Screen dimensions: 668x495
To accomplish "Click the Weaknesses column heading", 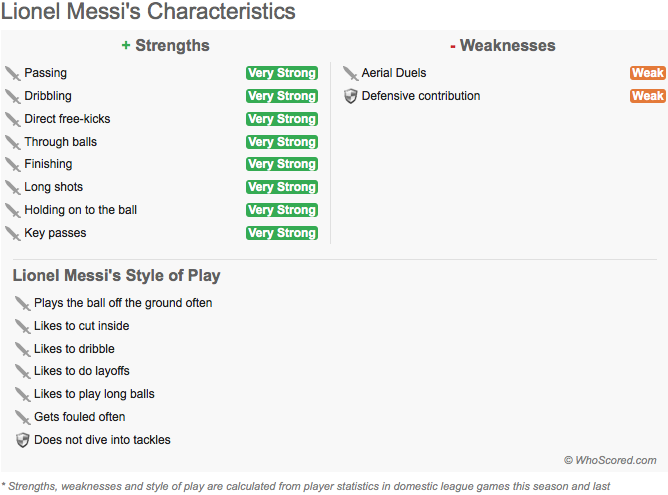I will (x=507, y=45).
